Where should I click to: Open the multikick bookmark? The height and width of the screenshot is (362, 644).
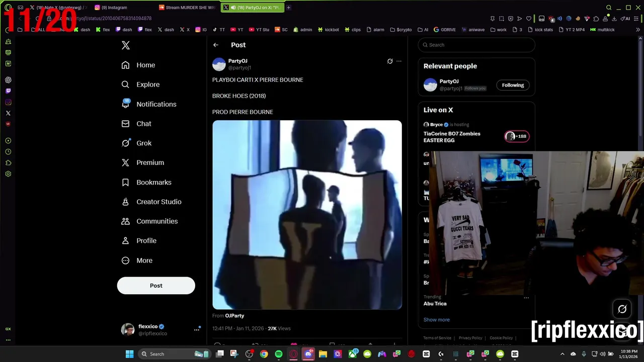602,30
